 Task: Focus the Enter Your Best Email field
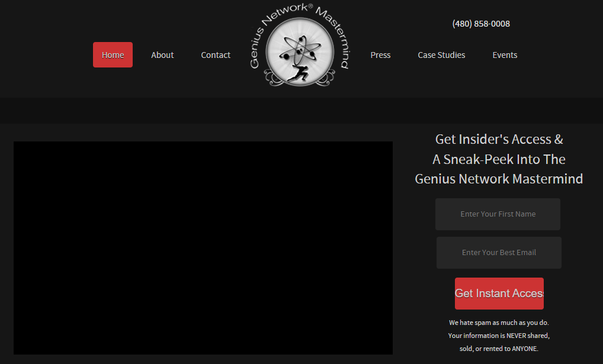point(499,253)
